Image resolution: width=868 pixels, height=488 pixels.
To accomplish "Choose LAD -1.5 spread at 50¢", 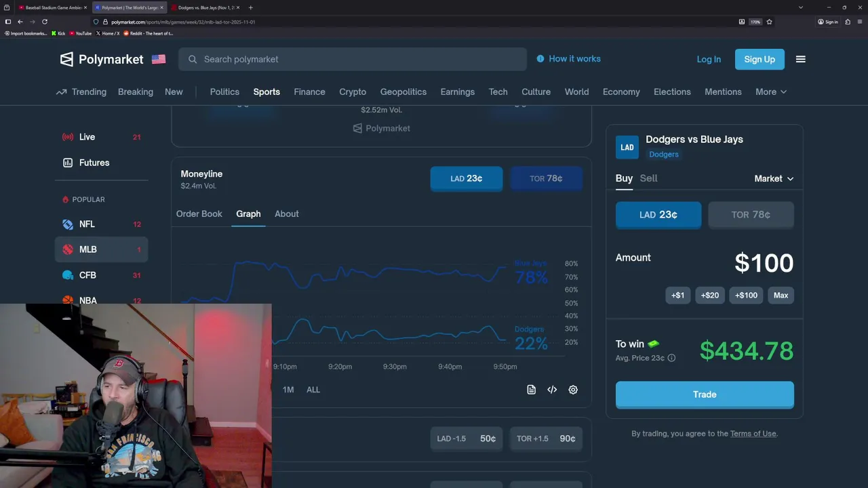I will click(x=467, y=439).
